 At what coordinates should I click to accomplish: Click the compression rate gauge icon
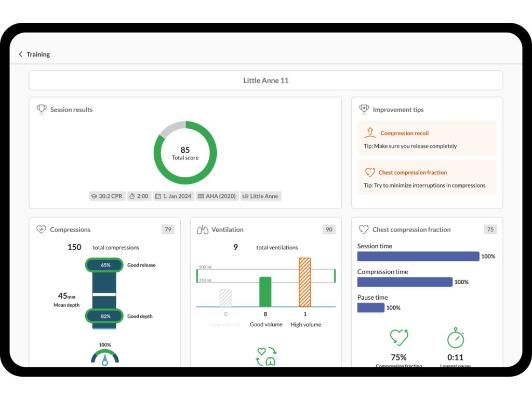[105, 358]
